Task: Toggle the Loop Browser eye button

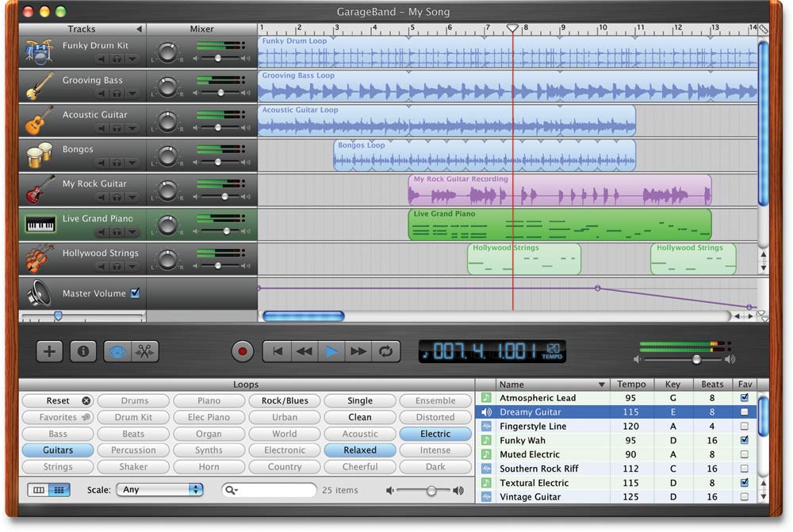Action: click(117, 351)
